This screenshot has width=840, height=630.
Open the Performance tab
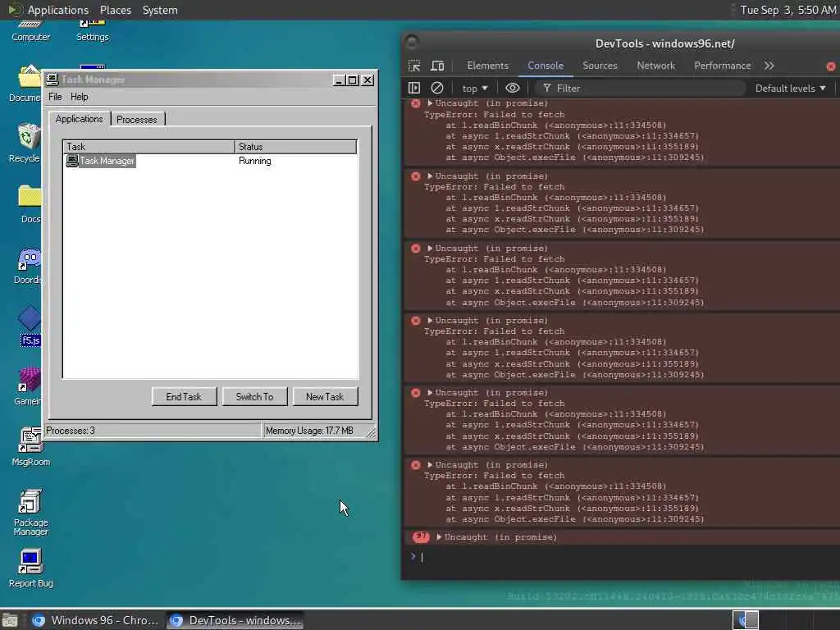pos(722,66)
